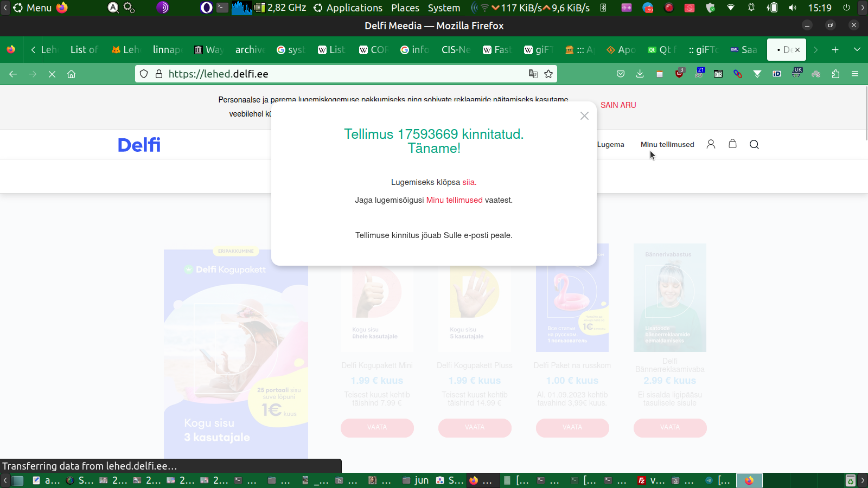Click the address bar URL field

tap(346, 74)
